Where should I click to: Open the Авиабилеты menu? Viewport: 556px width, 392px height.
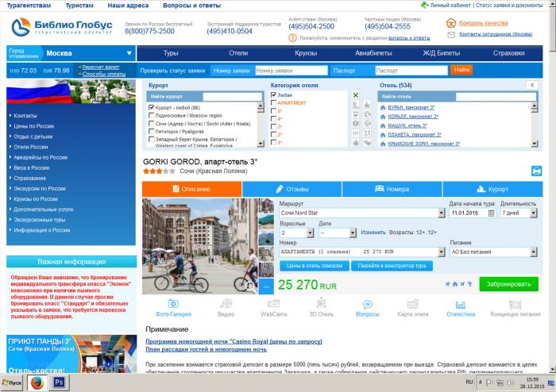click(373, 53)
